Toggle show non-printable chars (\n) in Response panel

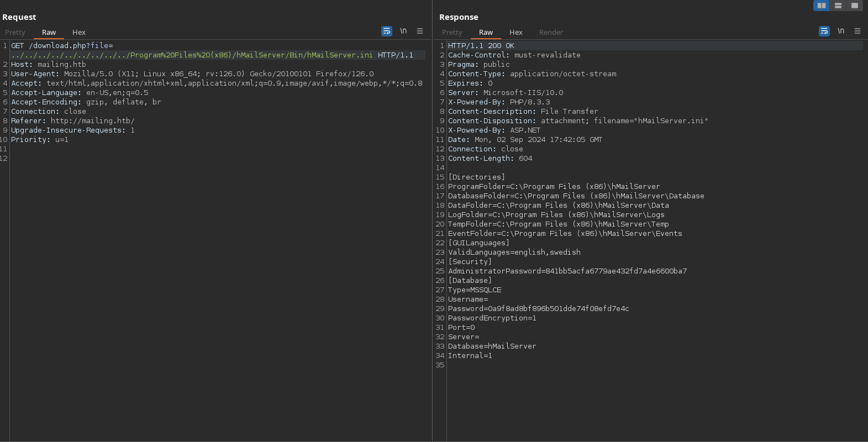[x=841, y=31]
